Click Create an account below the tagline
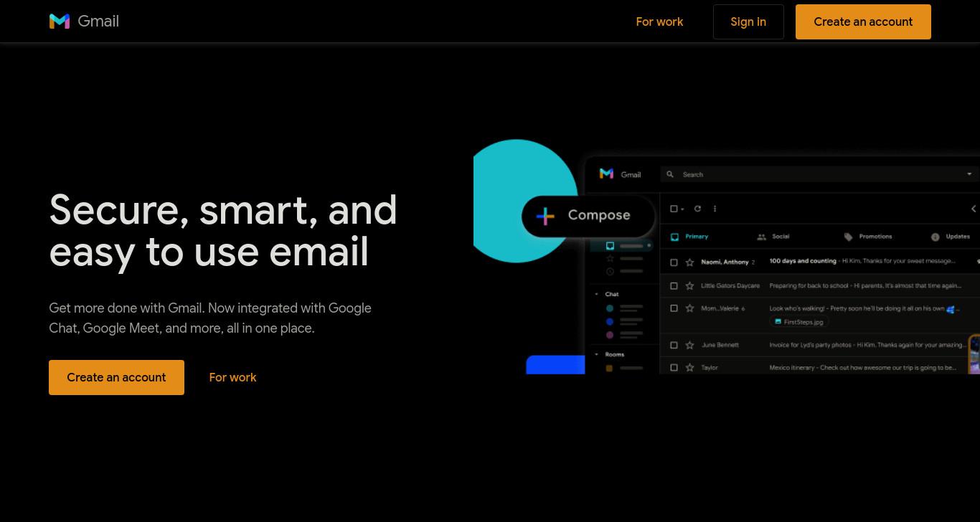 point(116,377)
